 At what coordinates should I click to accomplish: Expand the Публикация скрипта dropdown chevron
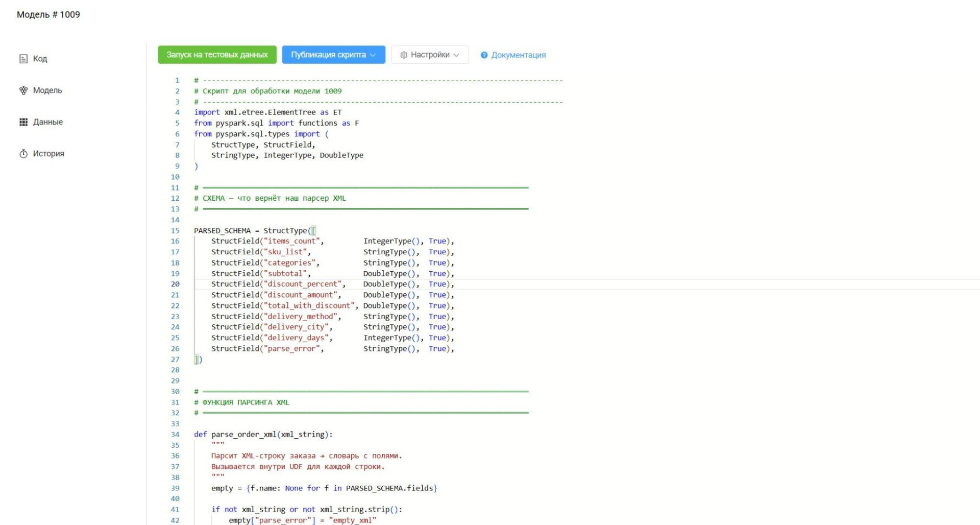click(373, 55)
